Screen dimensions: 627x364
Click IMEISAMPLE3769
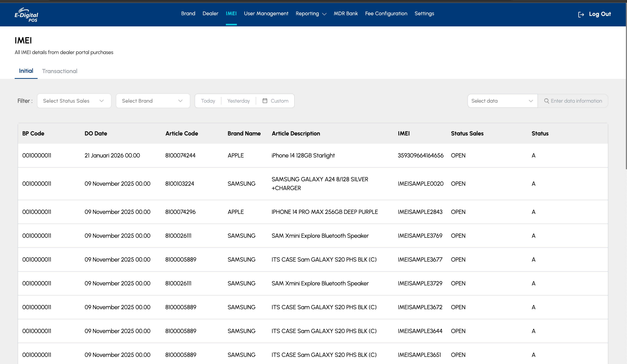[420, 236]
